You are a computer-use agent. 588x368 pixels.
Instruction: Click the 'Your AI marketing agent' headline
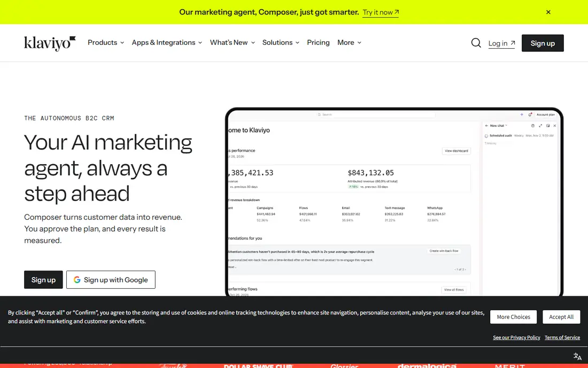(108, 168)
